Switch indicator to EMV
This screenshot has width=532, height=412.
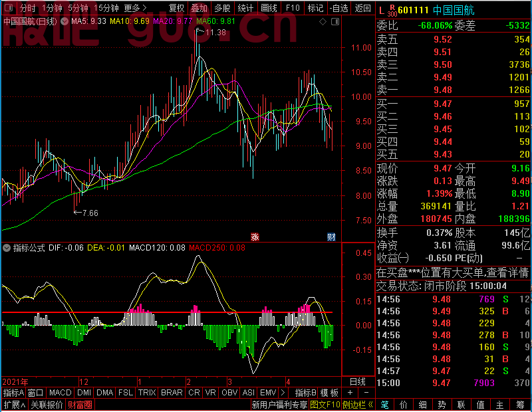(268, 393)
